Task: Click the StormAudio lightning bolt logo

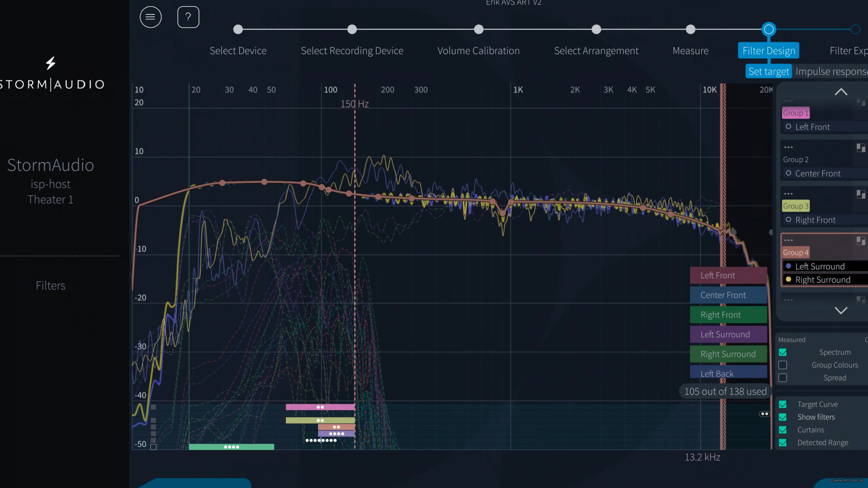Action: pyautogui.click(x=51, y=63)
